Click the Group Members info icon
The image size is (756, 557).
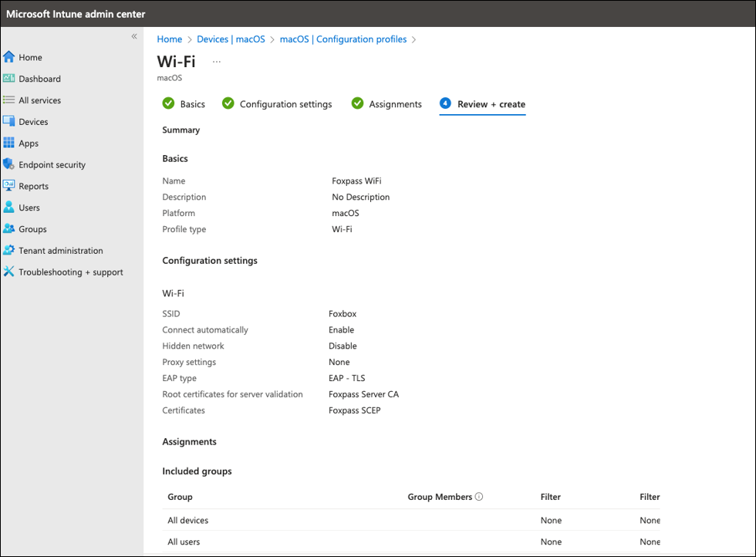pos(479,497)
